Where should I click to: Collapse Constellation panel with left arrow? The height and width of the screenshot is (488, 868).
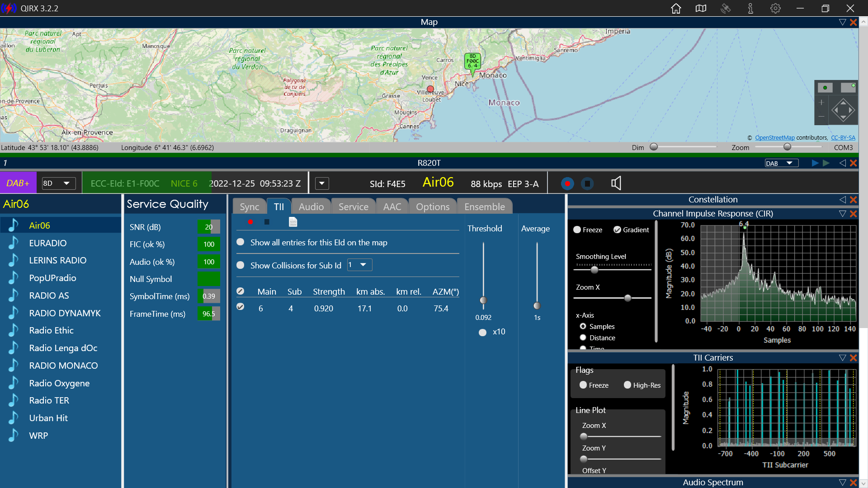(x=843, y=200)
